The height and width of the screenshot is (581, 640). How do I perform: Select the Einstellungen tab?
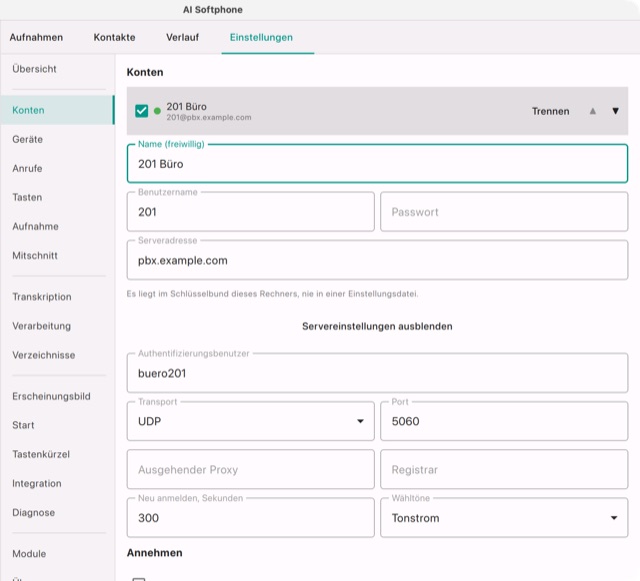pyautogui.click(x=261, y=37)
